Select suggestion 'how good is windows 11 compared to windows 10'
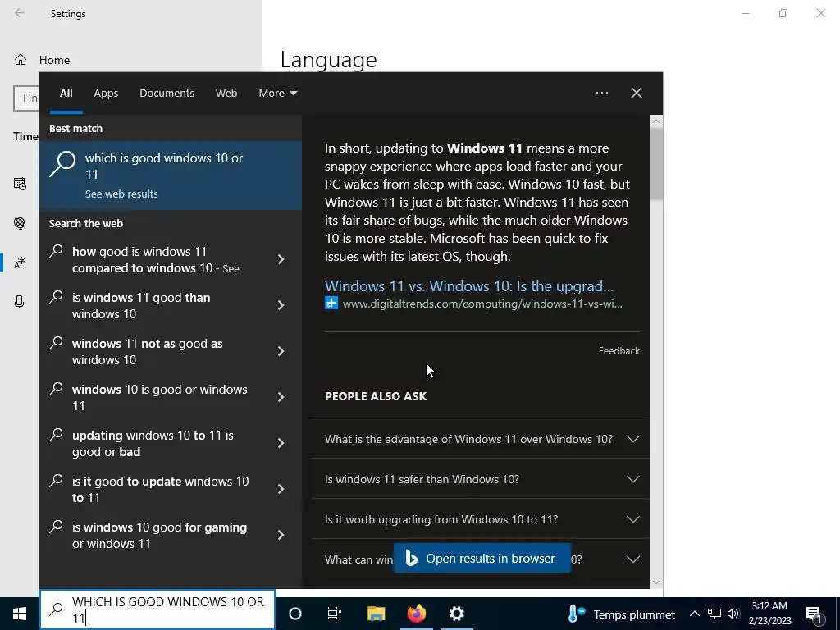 tap(155, 260)
